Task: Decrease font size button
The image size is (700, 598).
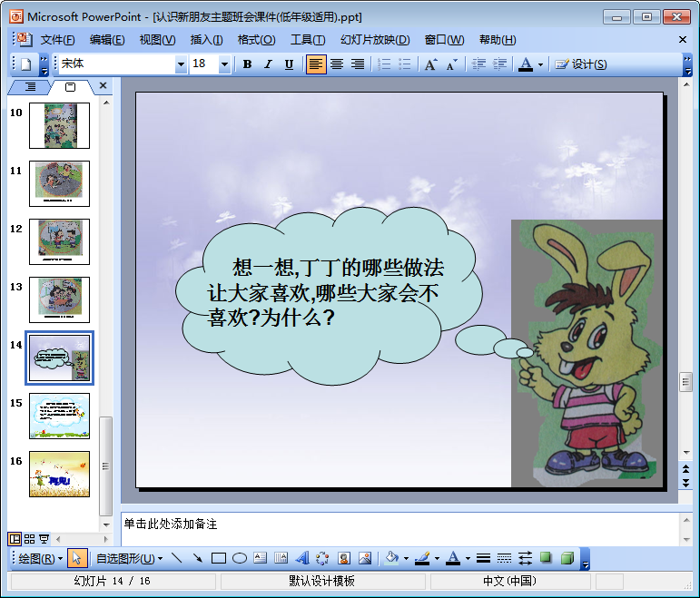Action: (x=452, y=64)
